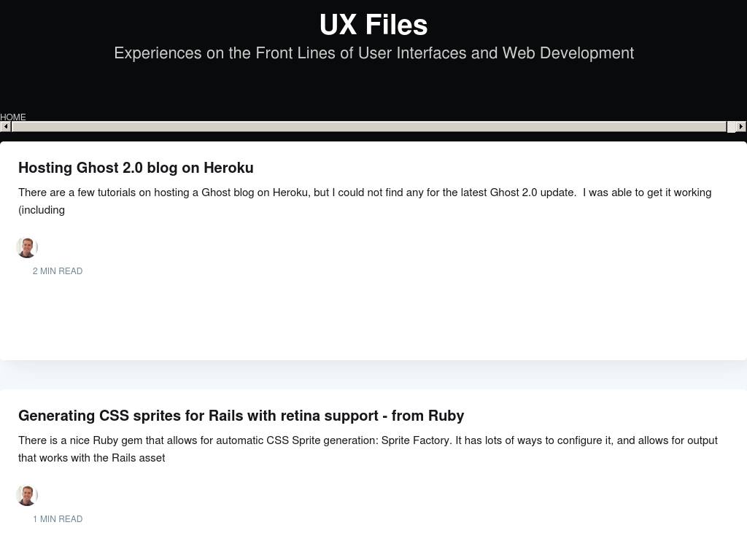Click the '1 MIN READ' label
Screen dimensions: 747x560
pyautogui.click(x=58, y=519)
